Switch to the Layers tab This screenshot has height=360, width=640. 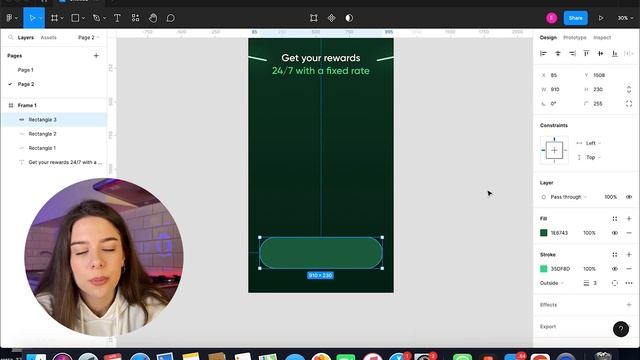coord(26,38)
